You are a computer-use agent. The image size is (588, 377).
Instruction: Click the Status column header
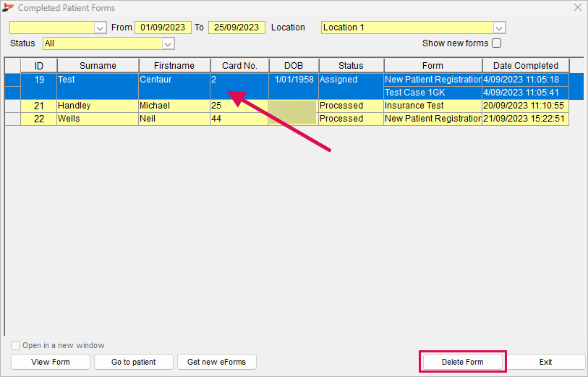pos(351,66)
